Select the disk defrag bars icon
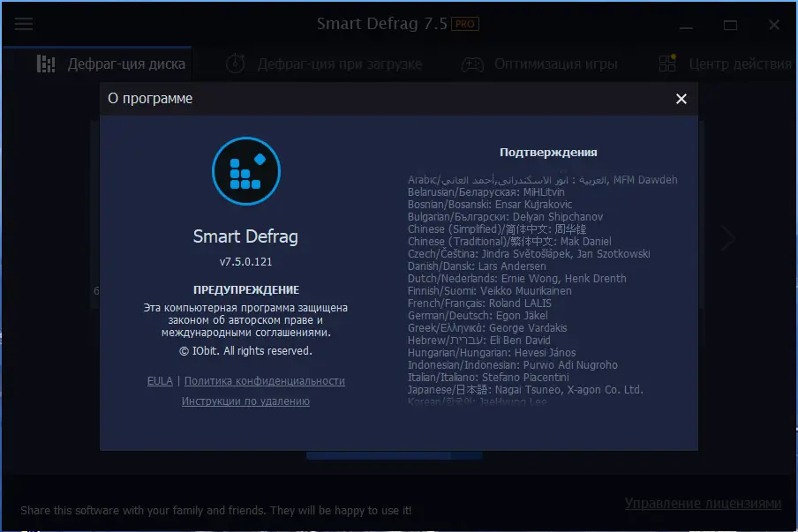This screenshot has height=532, width=798. pyautogui.click(x=46, y=64)
